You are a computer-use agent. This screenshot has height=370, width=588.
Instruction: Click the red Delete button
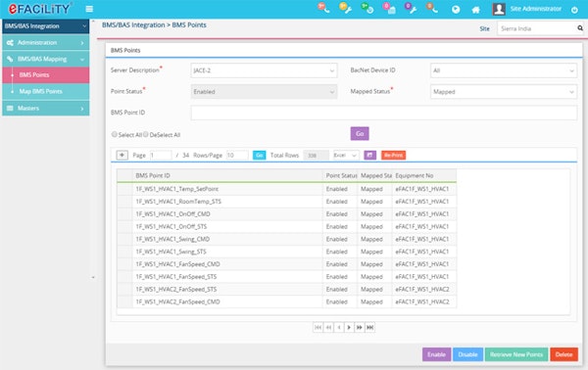pos(564,354)
